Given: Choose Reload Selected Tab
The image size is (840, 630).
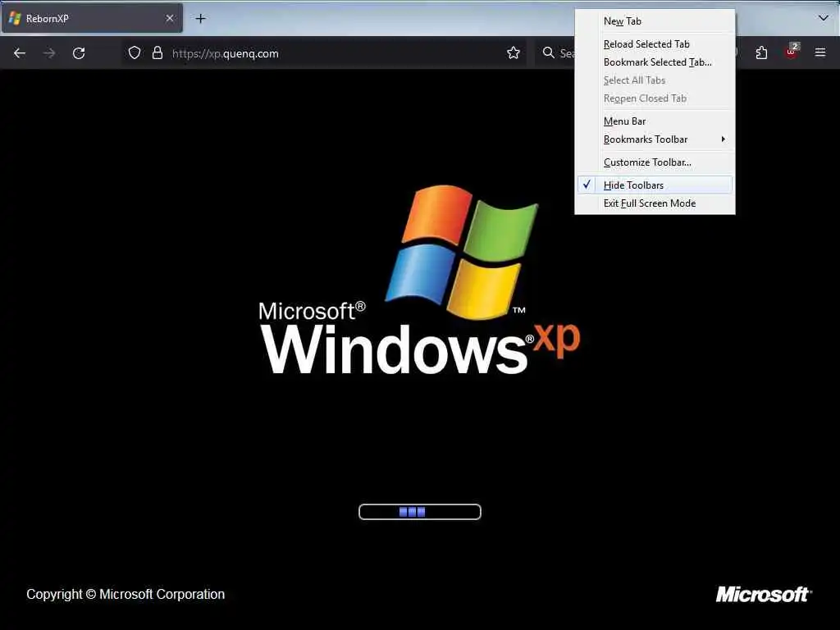Looking at the screenshot, I should point(655,44).
